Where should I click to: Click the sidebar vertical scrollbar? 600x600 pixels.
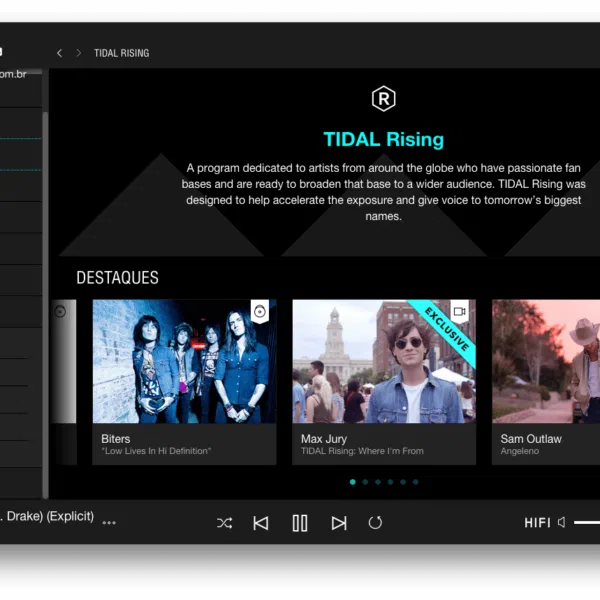pos(46,305)
